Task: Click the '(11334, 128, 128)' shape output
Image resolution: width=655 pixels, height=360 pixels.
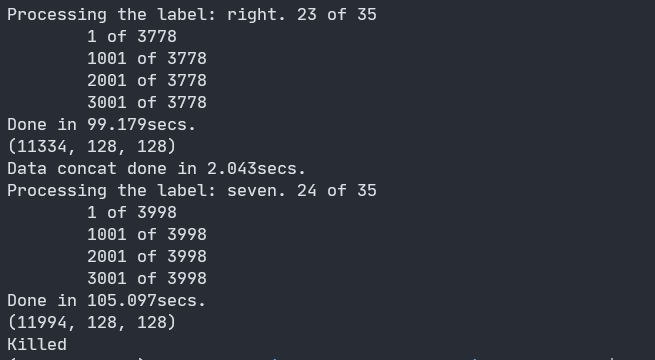Action: (91, 147)
